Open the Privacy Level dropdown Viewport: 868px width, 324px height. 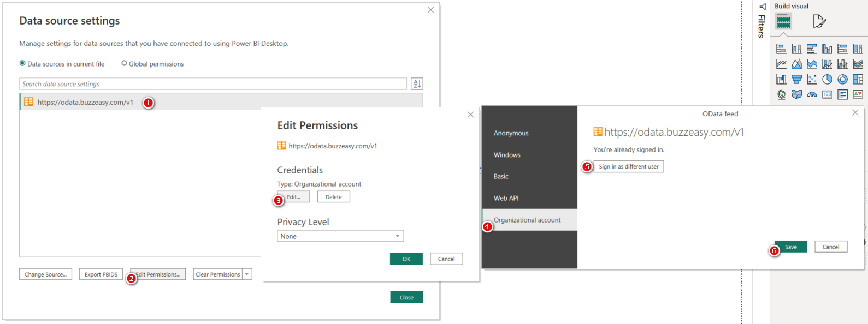click(340, 236)
